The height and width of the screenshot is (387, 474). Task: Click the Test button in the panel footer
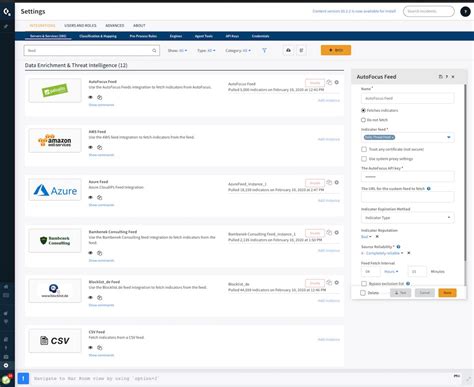[401, 293]
